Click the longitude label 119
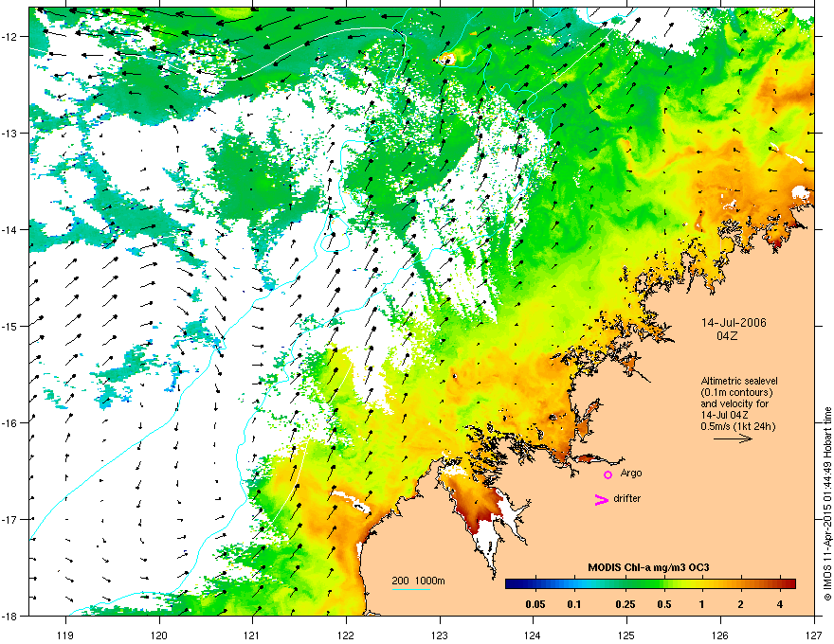 (x=65, y=635)
